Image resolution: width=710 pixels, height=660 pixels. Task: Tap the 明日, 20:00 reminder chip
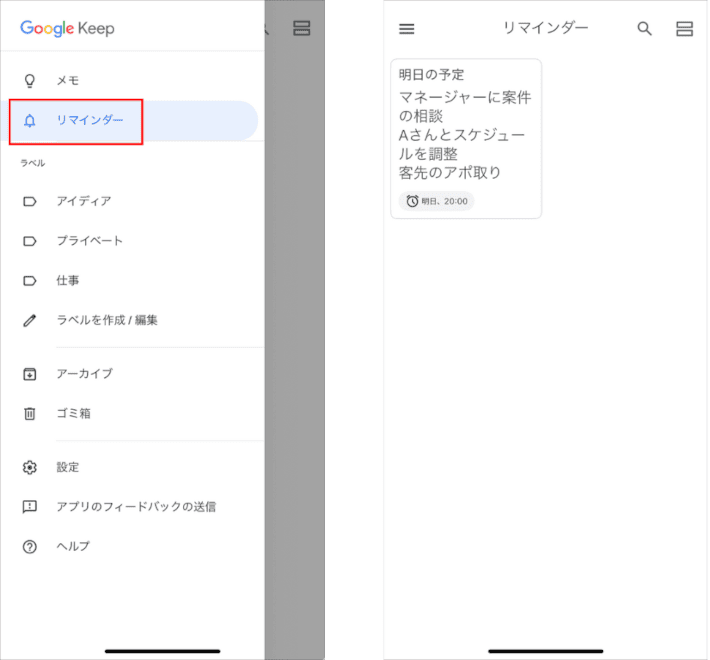(437, 201)
